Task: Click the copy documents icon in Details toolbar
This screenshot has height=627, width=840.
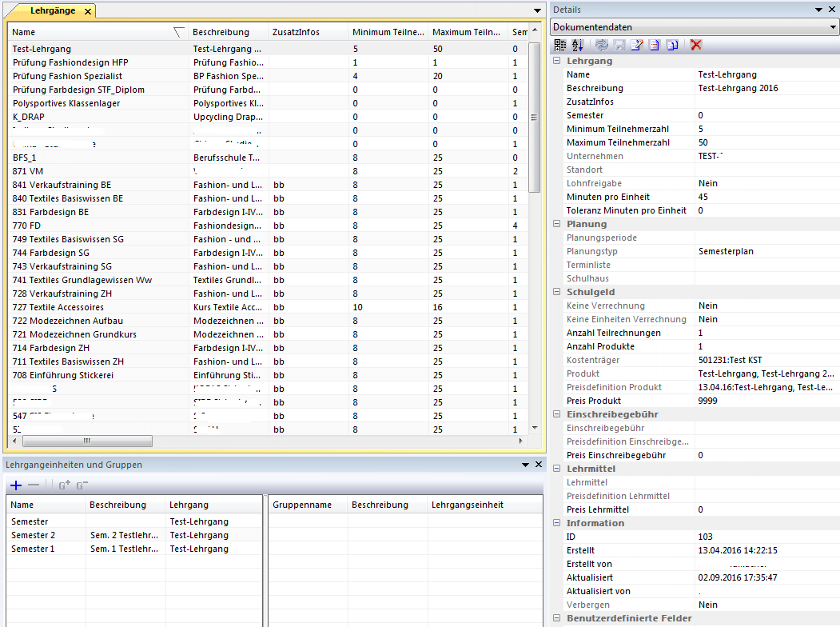Action: click(673, 46)
